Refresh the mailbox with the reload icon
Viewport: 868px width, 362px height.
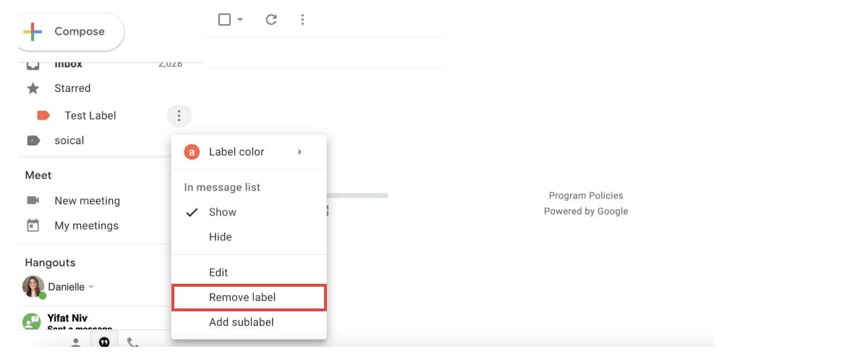(271, 20)
